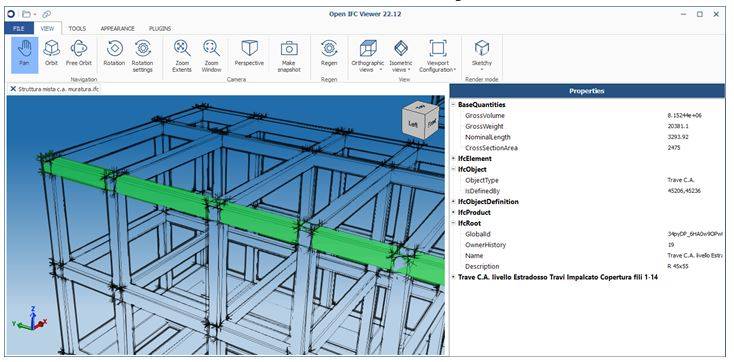Switch to Free Orbit navigation
Image resolution: width=734 pixels, height=362 pixels.
click(x=79, y=52)
